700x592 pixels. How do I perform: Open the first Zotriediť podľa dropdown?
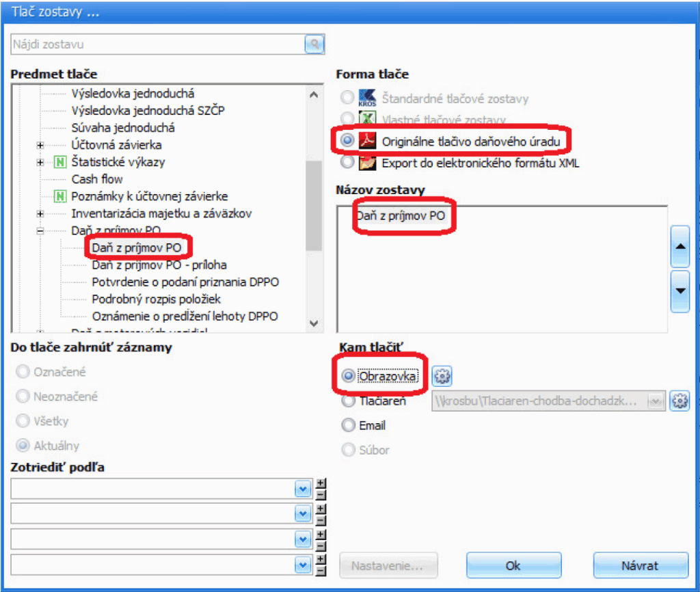(303, 489)
